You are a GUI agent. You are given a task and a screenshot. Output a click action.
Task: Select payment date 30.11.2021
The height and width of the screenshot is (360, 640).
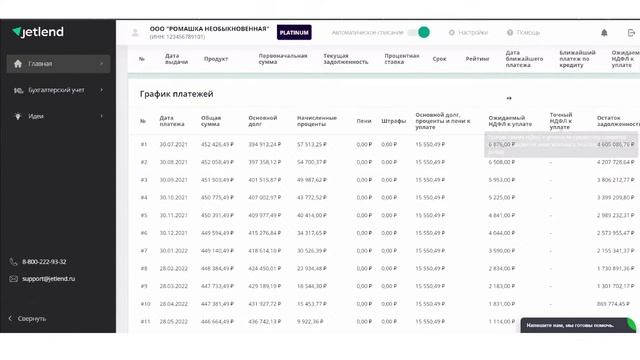[173, 216]
